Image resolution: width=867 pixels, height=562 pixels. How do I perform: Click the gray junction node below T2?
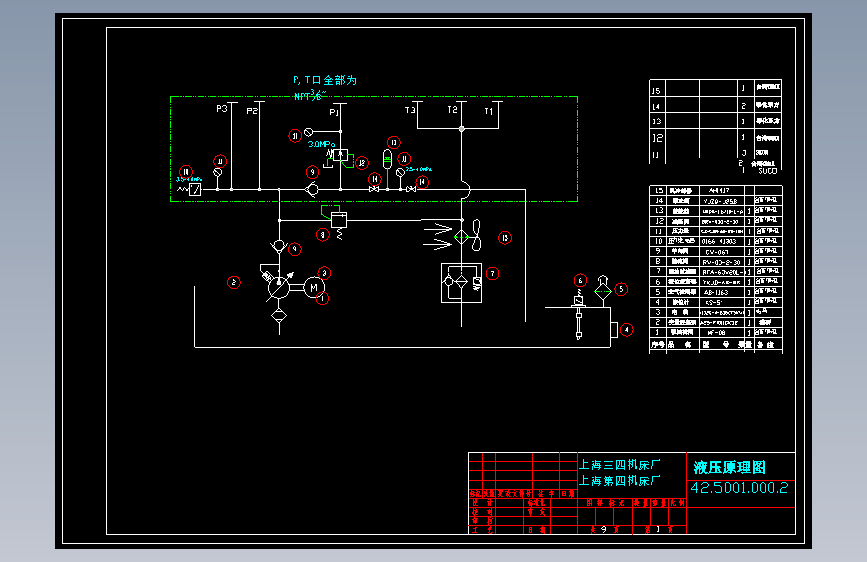click(462, 129)
